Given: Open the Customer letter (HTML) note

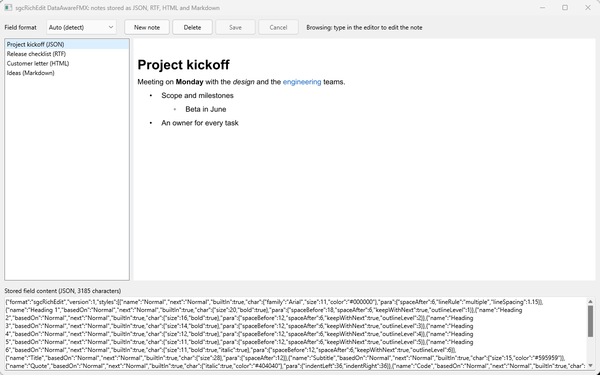Looking at the screenshot, I should point(67,64).
